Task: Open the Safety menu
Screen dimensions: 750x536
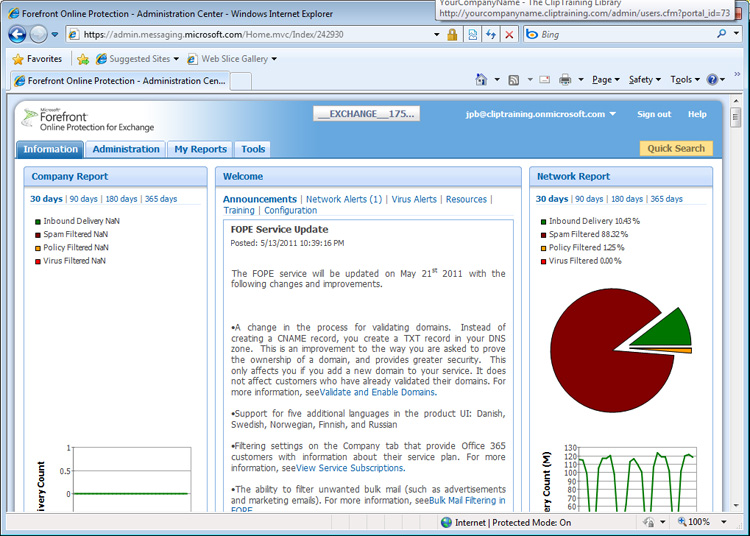Action: coord(645,80)
